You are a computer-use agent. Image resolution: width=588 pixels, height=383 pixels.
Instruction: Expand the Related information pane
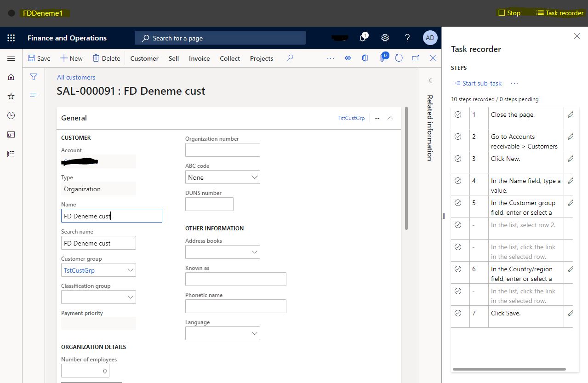(x=430, y=80)
